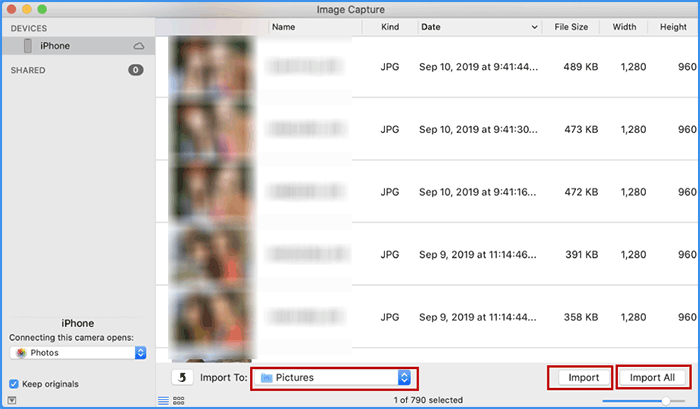Click the JPG kind in the 358 KB row
The height and width of the screenshot is (409, 700).
point(390,317)
